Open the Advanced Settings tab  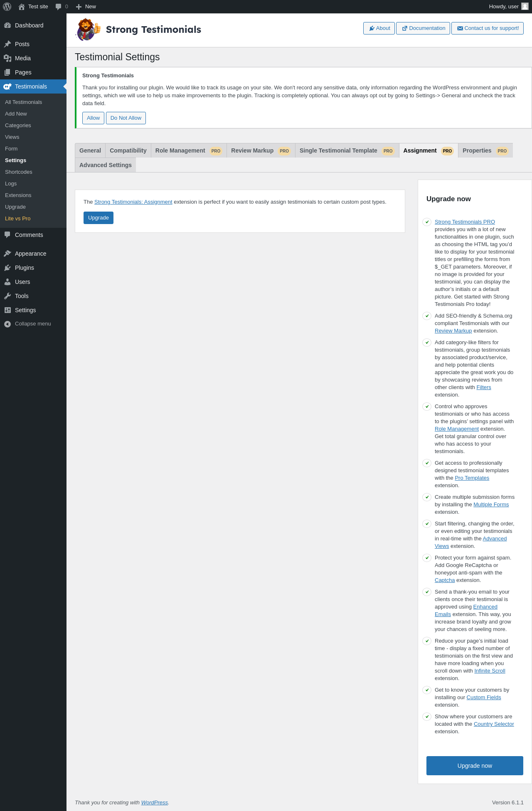tap(106, 165)
